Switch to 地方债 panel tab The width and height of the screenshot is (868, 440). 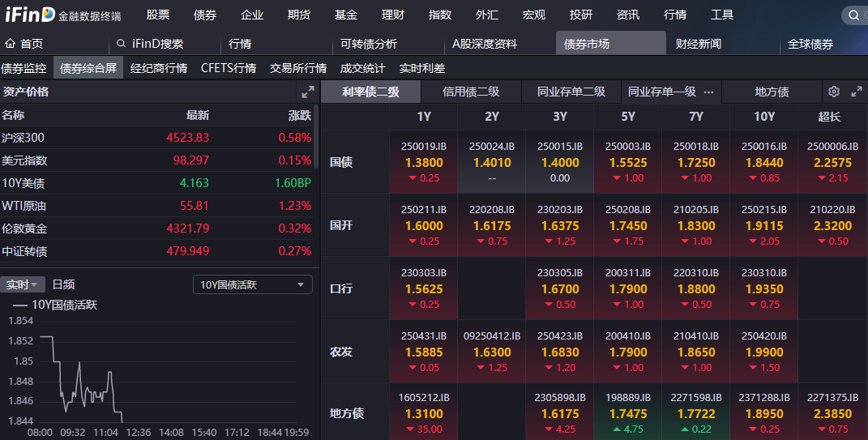coord(772,92)
